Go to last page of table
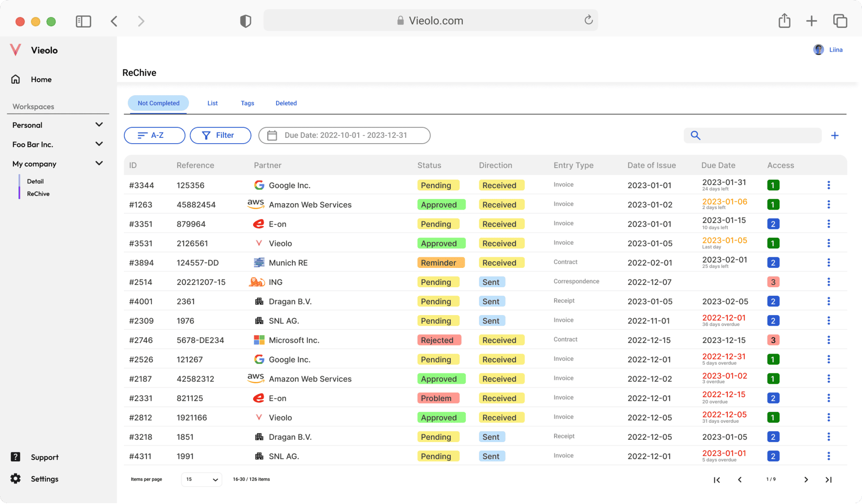The image size is (862, 504). [828, 480]
